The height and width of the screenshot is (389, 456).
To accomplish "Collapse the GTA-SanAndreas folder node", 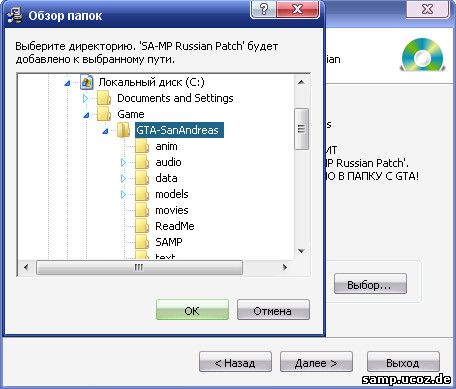I will click(105, 131).
